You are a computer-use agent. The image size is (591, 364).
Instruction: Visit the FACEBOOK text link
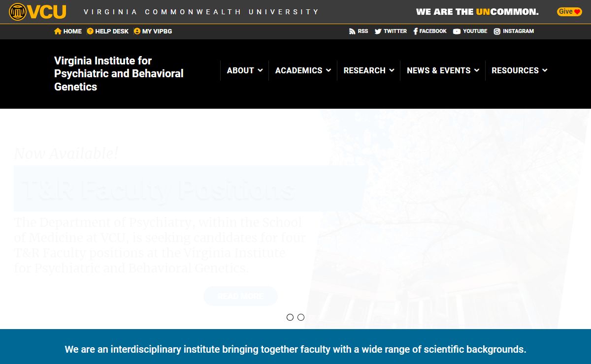point(433,31)
